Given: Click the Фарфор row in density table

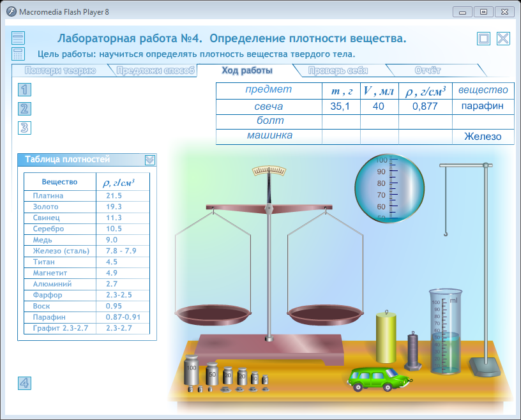Looking at the screenshot, I should coord(87,295).
